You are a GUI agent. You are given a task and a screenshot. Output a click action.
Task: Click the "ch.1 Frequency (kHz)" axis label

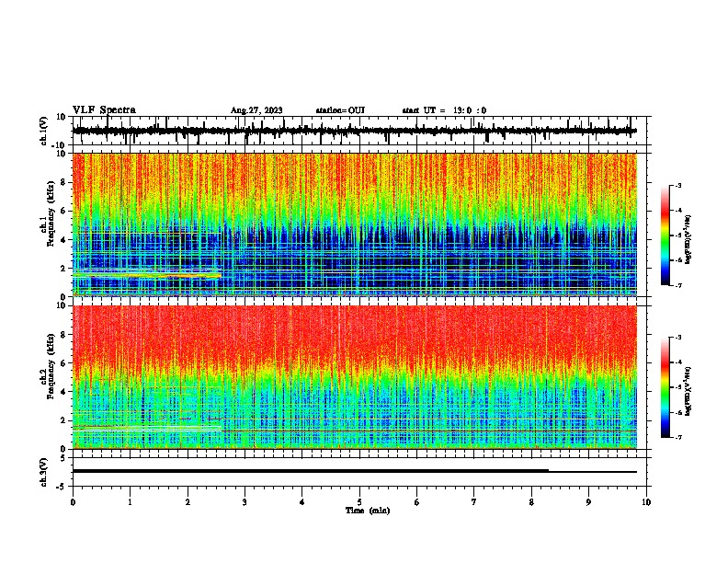coord(48,224)
